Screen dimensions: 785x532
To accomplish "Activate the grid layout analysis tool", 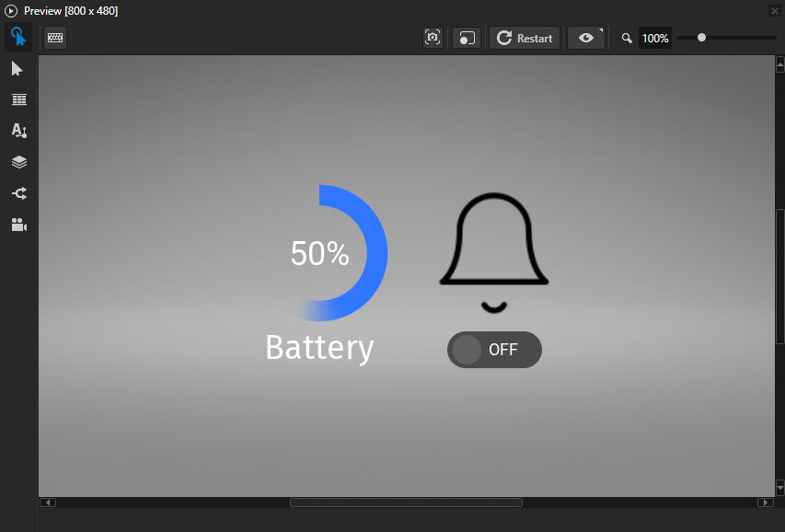I will coord(19,99).
